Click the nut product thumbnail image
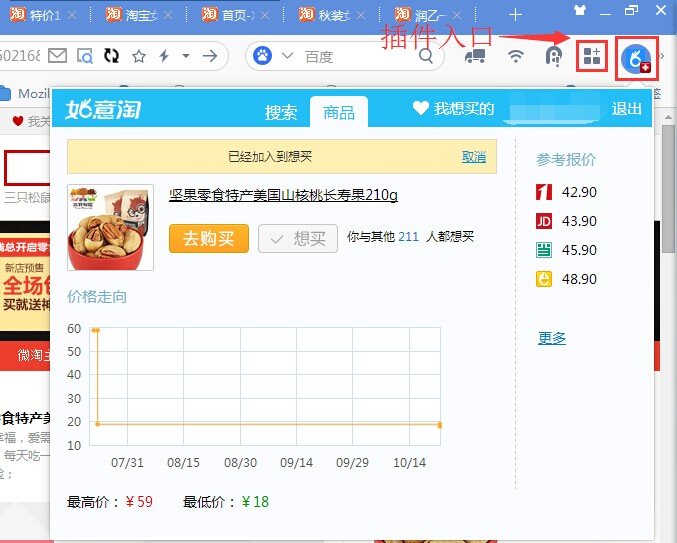The width and height of the screenshot is (677, 543). pos(111,227)
